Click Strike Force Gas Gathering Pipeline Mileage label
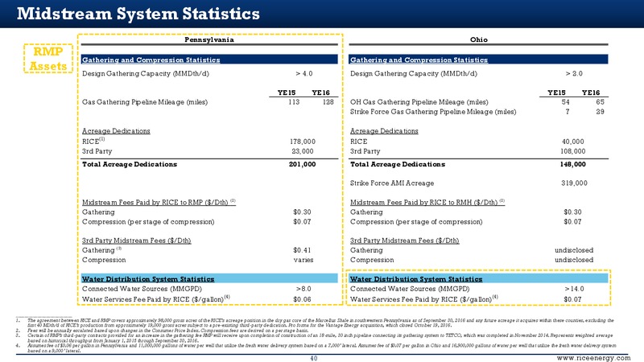Viewport: 644px width, 362px height. [x=433, y=112]
